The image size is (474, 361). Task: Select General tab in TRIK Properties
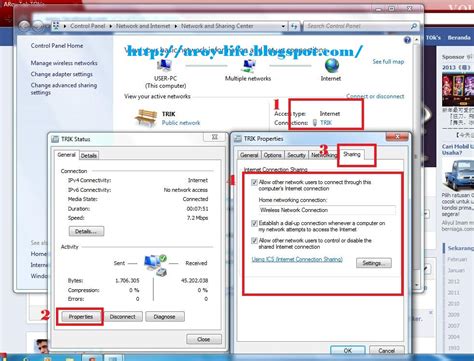click(249, 155)
